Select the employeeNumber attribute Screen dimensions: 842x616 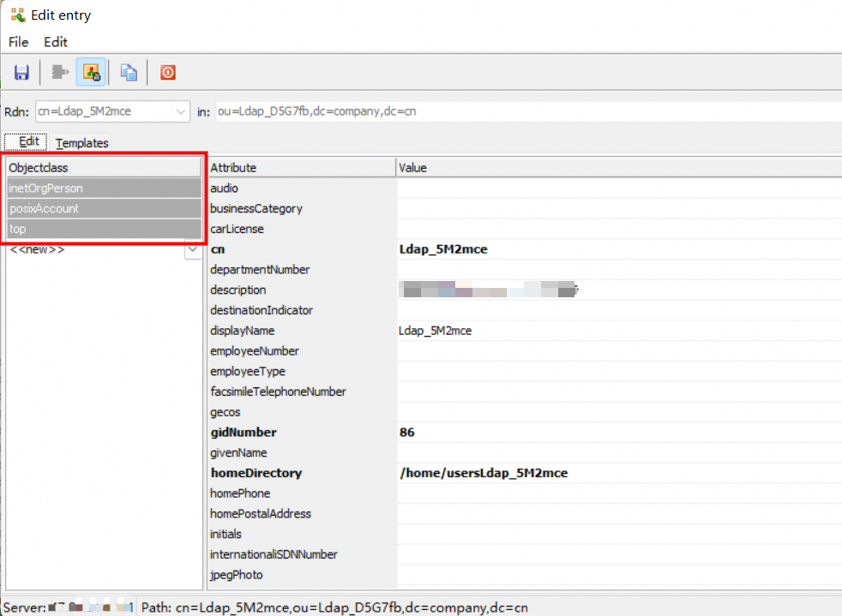pyautogui.click(x=255, y=351)
